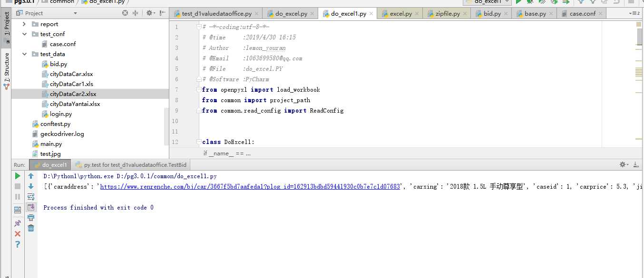
Task: Close the case.conf editor tab
Action: point(600,14)
